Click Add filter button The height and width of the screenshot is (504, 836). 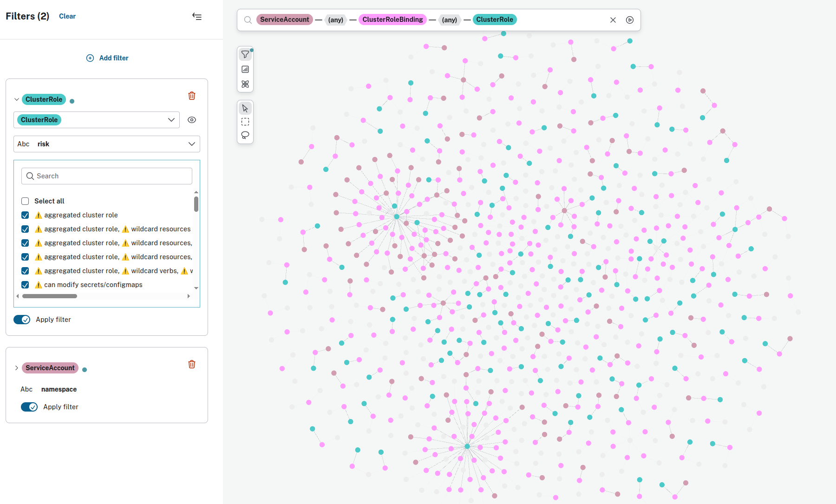pyautogui.click(x=107, y=58)
